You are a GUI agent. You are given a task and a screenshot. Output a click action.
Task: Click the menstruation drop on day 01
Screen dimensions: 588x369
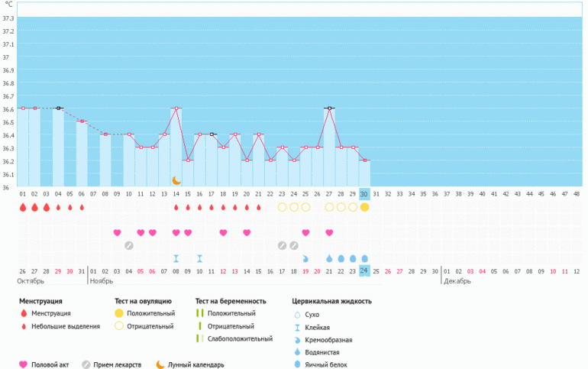click(x=23, y=207)
